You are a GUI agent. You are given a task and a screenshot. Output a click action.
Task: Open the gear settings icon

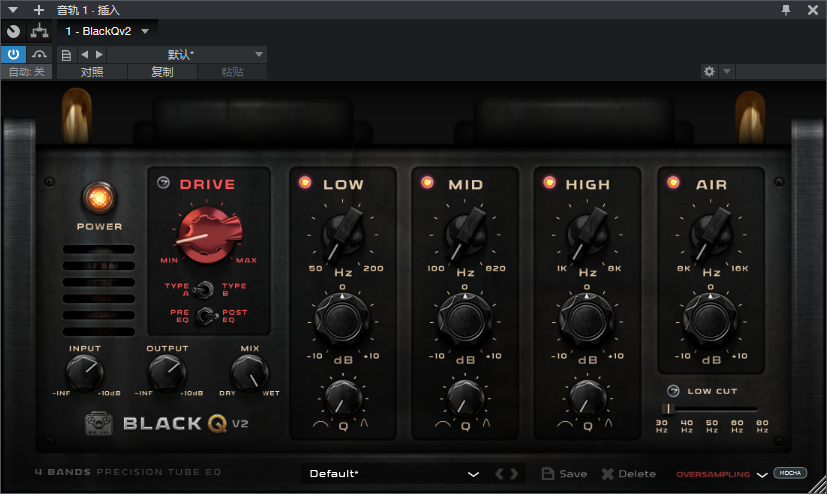[710, 72]
